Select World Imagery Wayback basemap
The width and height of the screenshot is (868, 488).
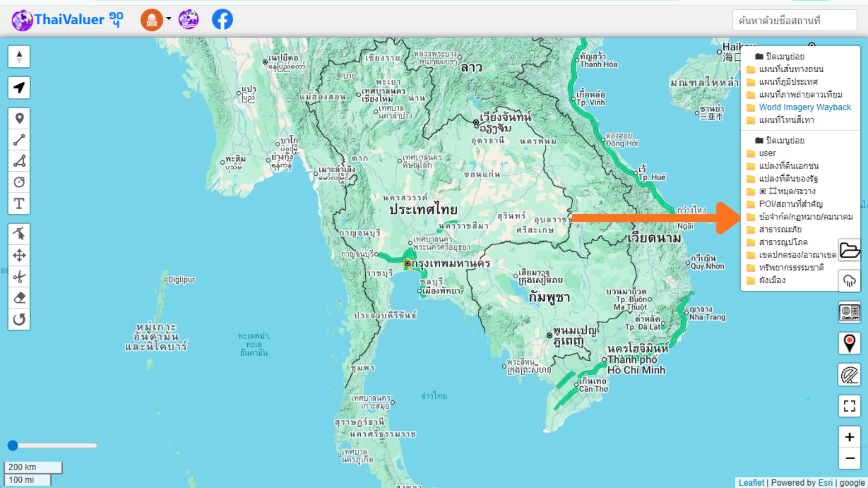click(x=805, y=107)
